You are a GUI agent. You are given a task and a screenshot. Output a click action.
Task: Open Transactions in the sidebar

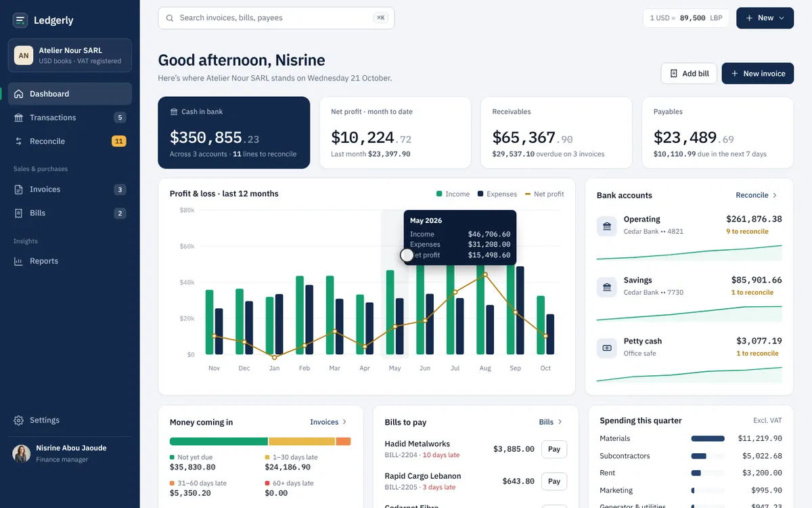coord(70,118)
